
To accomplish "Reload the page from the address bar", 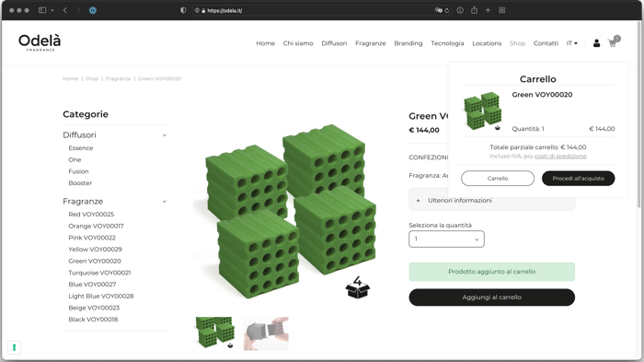I will (x=447, y=11).
